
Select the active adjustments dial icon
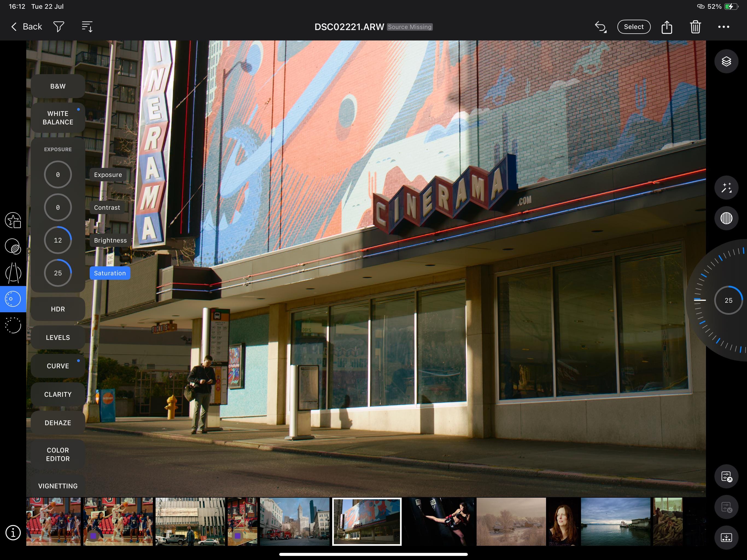click(13, 299)
